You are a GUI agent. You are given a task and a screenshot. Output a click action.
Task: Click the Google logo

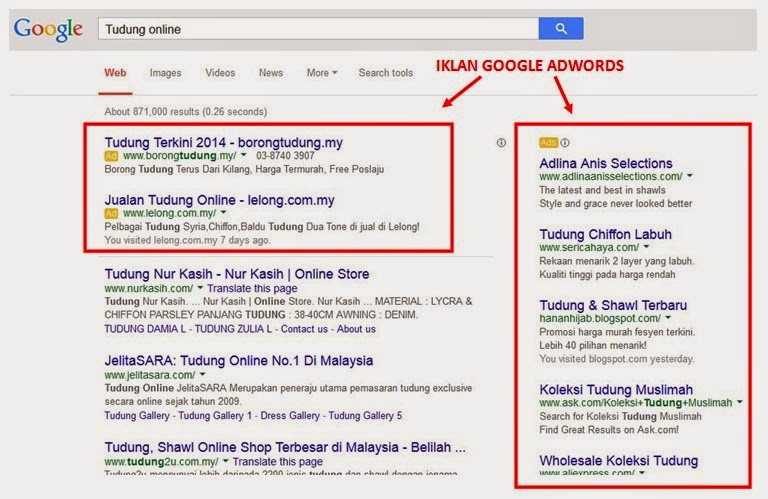48,29
